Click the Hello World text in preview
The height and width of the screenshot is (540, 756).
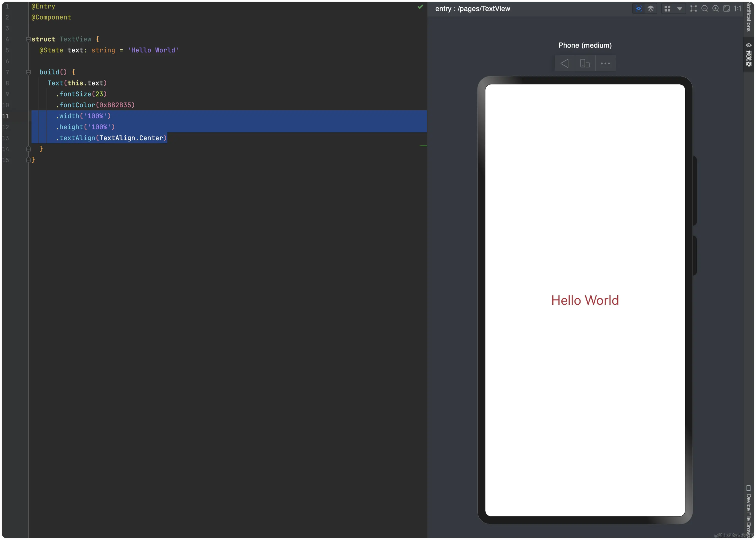pos(585,300)
